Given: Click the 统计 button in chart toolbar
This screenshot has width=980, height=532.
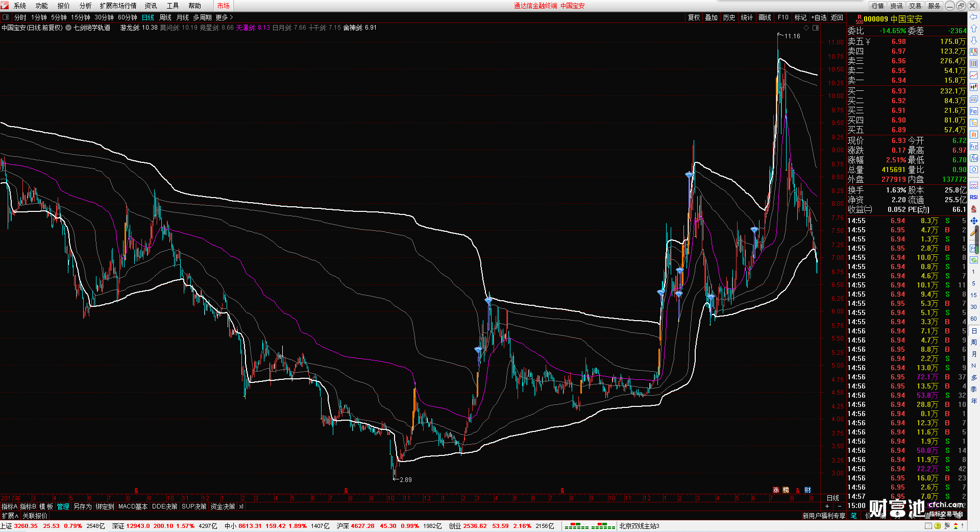Looking at the screenshot, I should click(747, 17).
